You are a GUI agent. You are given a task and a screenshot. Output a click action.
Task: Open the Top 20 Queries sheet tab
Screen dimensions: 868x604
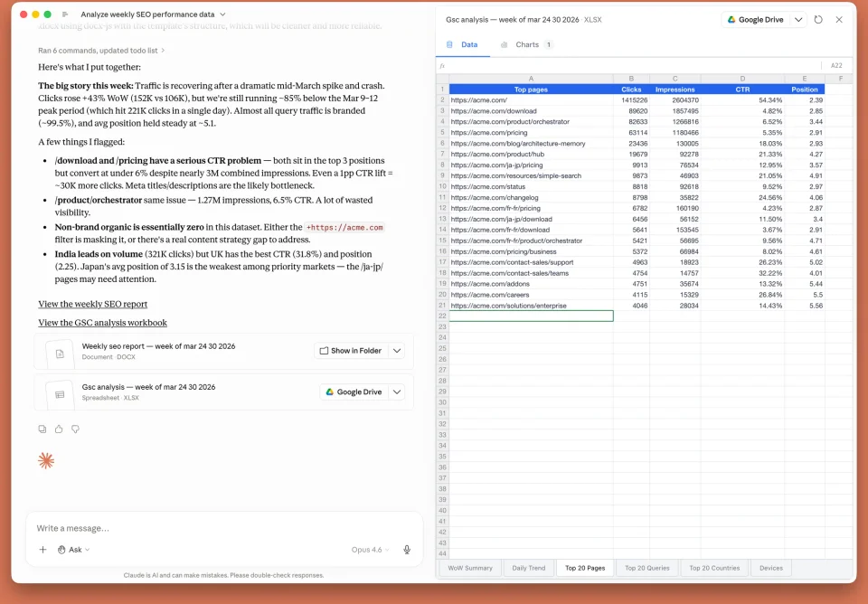click(x=647, y=568)
